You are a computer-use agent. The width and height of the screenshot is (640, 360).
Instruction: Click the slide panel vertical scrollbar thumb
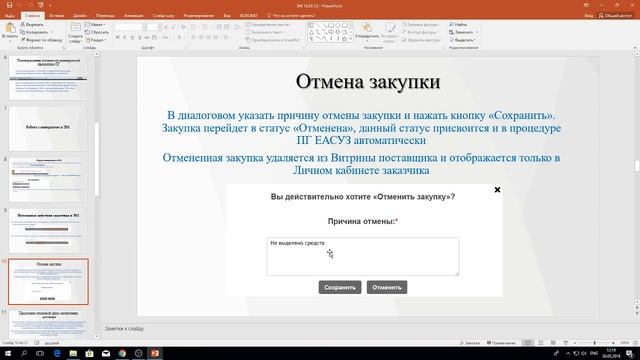(97, 159)
